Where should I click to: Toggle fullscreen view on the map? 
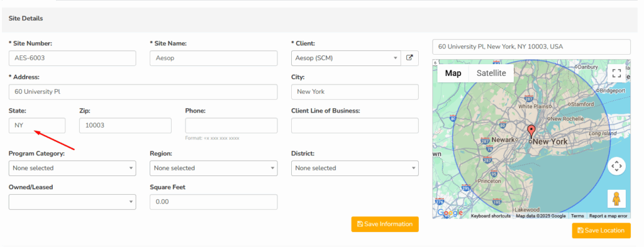coord(616,74)
